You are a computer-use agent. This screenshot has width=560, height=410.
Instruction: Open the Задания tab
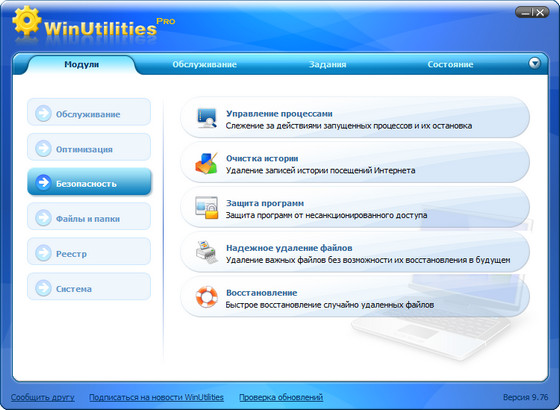(327, 65)
